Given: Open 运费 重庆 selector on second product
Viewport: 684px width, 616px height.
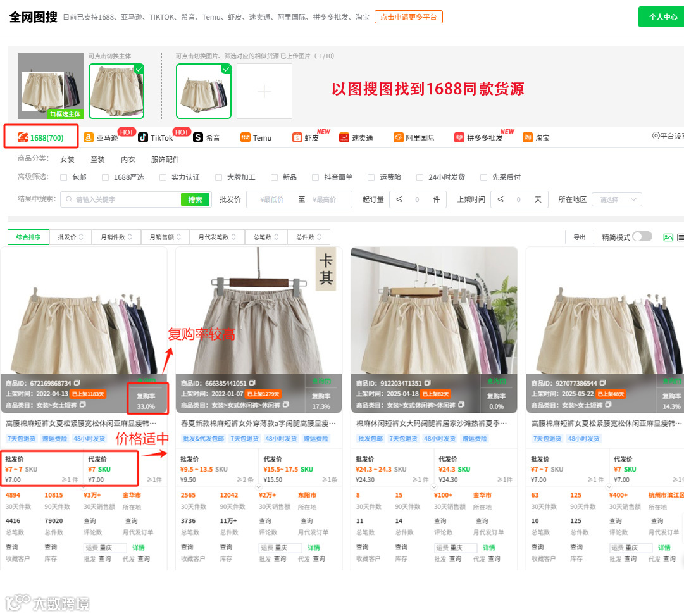Looking at the screenshot, I should tap(280, 548).
